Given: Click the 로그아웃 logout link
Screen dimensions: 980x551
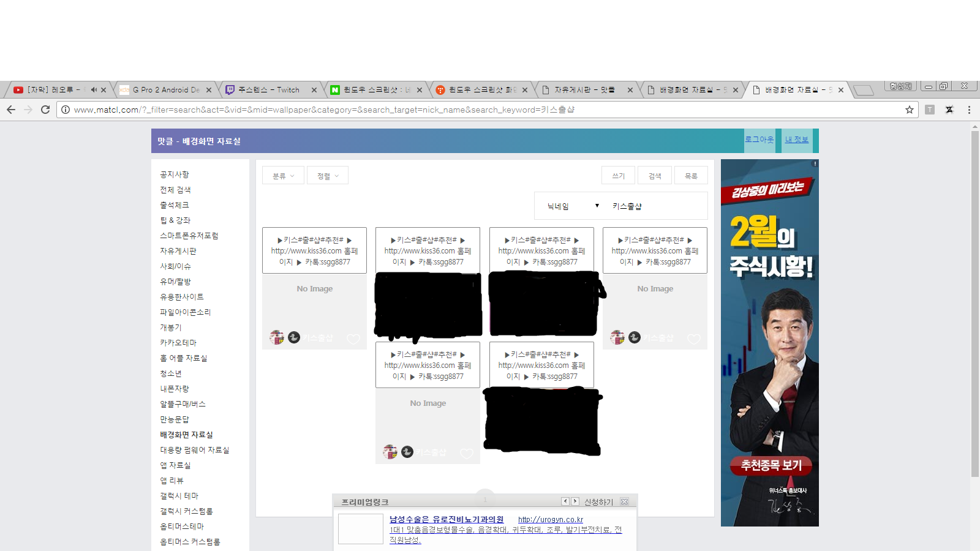Looking at the screenshot, I should pos(759,140).
